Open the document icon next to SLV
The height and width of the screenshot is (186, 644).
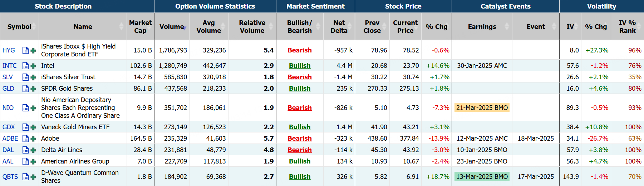click(x=25, y=77)
